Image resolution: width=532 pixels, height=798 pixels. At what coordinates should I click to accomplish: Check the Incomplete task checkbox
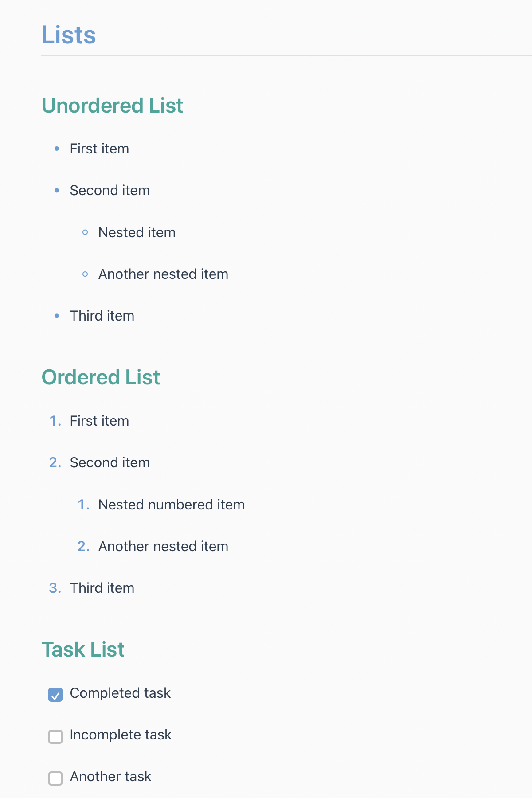click(55, 736)
